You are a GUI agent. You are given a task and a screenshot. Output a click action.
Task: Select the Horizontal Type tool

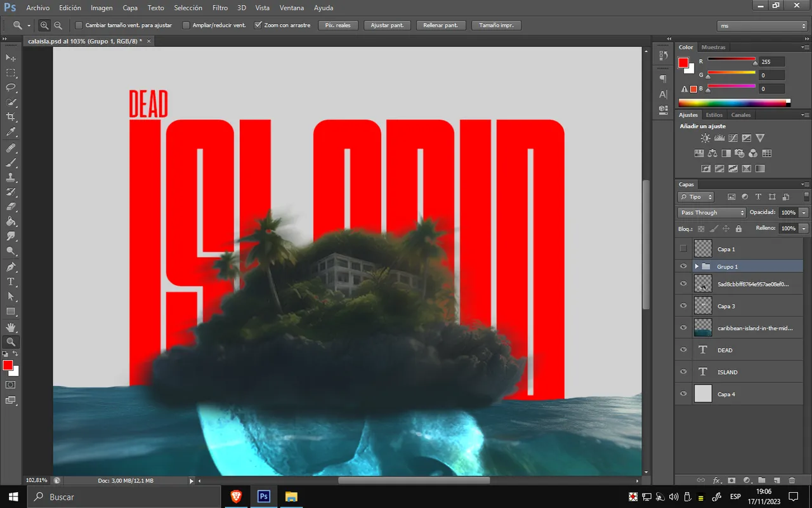pos(11,282)
